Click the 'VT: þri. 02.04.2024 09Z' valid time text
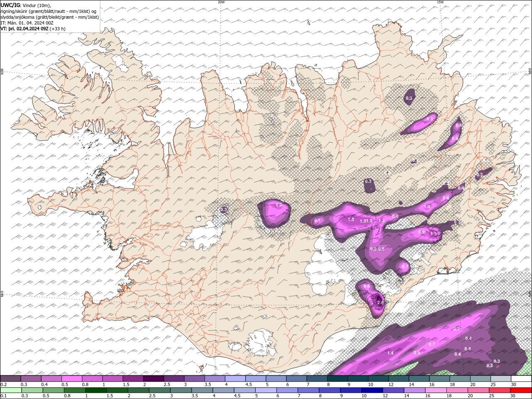Image resolution: width=532 pixels, height=399 pixels. tap(25, 29)
